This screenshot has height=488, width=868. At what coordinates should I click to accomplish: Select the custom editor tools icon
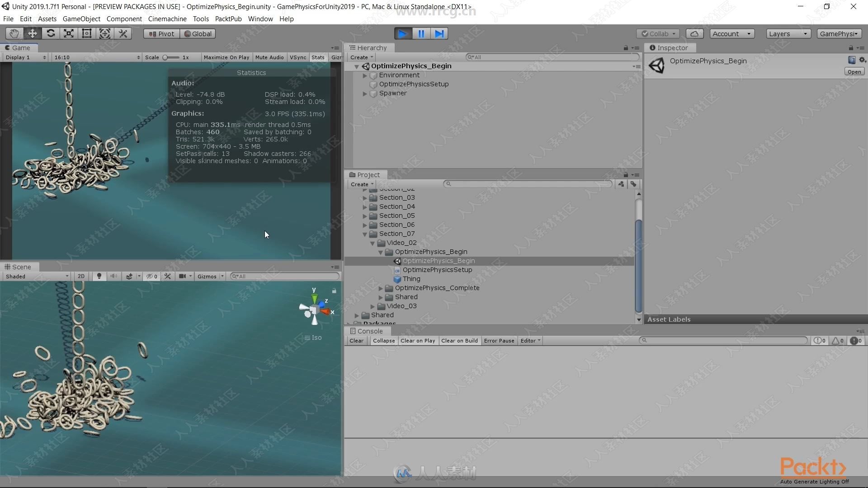pyautogui.click(x=123, y=33)
